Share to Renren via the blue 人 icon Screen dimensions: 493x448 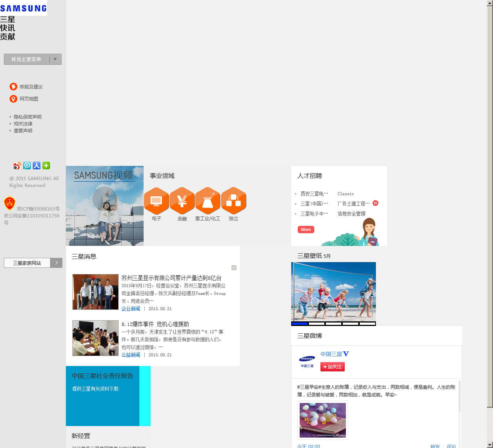37,165
